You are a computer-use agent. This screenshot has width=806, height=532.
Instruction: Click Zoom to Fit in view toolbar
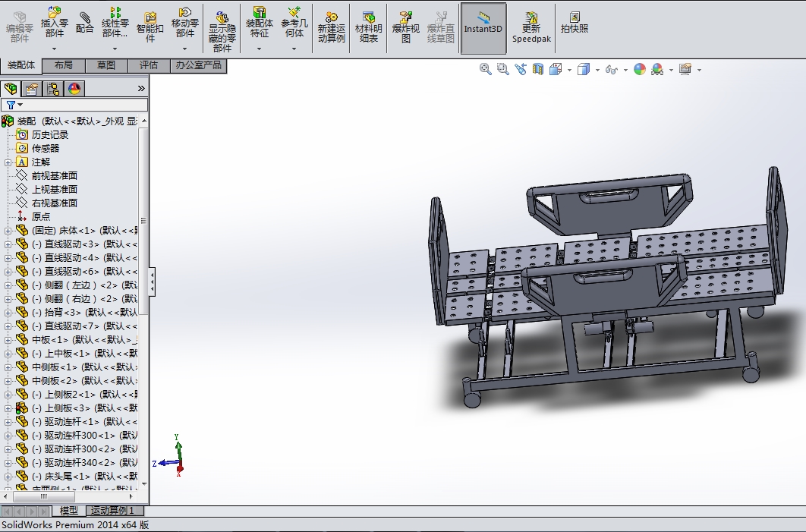tap(485, 69)
